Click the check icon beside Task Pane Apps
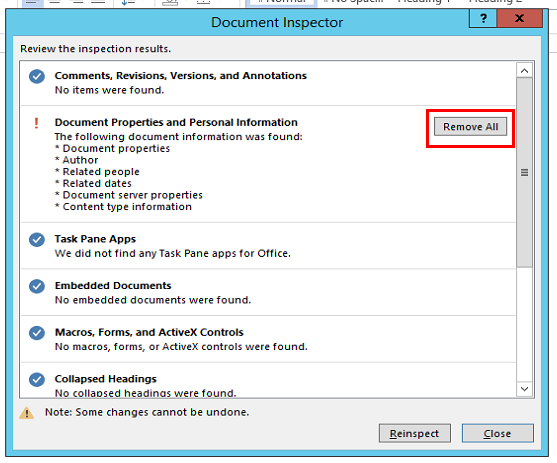This screenshot has width=557, height=463. (x=37, y=239)
